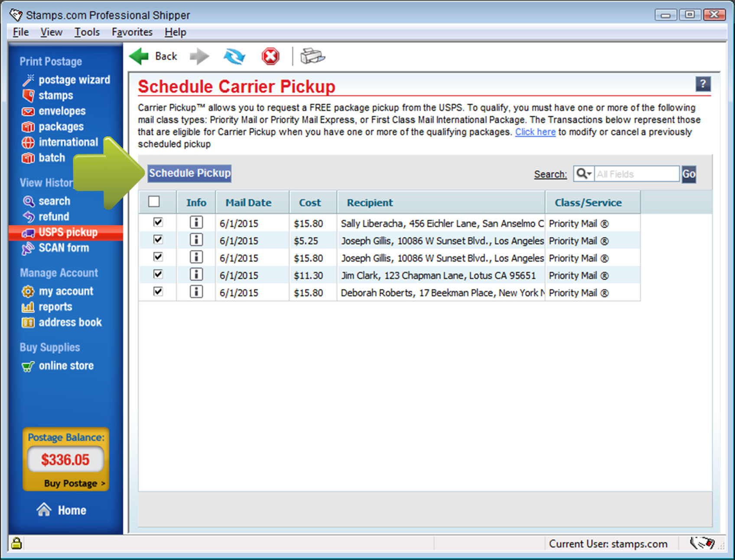
Task: Open the File menu
Action: tap(21, 32)
